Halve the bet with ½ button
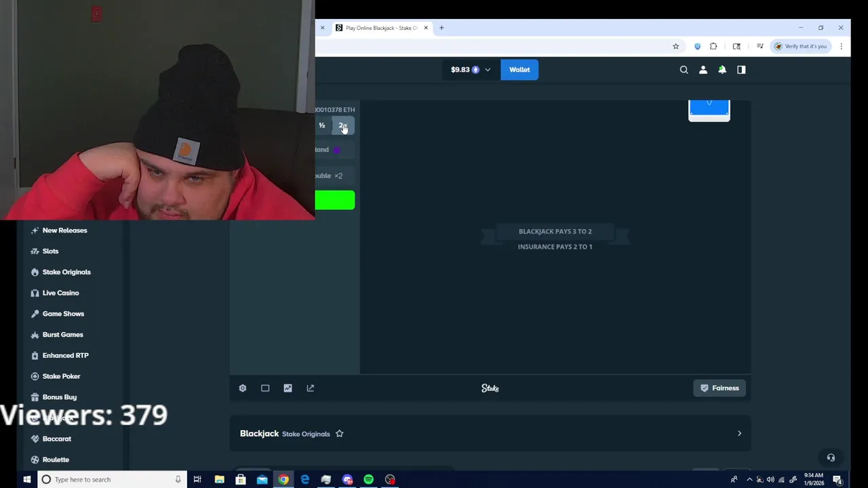The height and width of the screenshot is (488, 868). coord(322,125)
